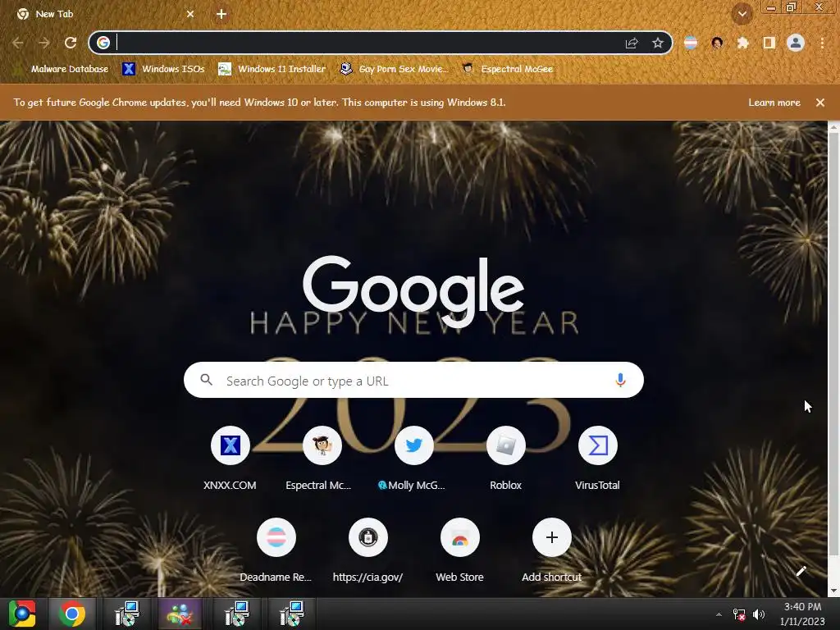Viewport: 840px width, 630px height.
Task: Open the Espectral Mc... shortcut
Action: tap(322, 459)
